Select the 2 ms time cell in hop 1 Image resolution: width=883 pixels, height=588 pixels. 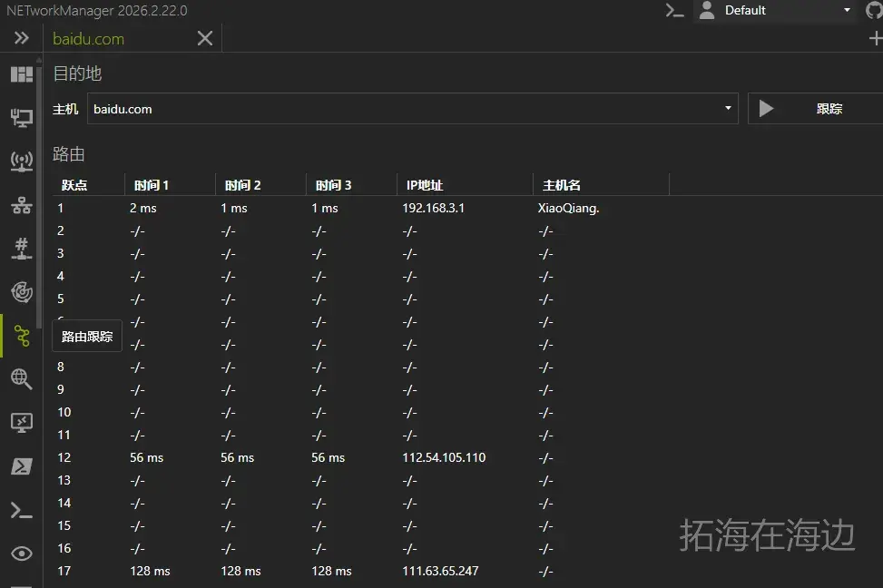143,208
